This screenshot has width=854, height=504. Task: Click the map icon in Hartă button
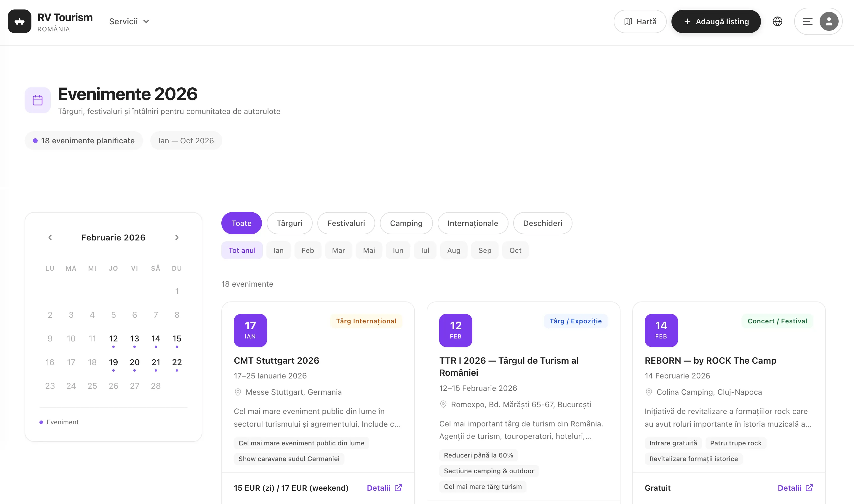tap(628, 21)
